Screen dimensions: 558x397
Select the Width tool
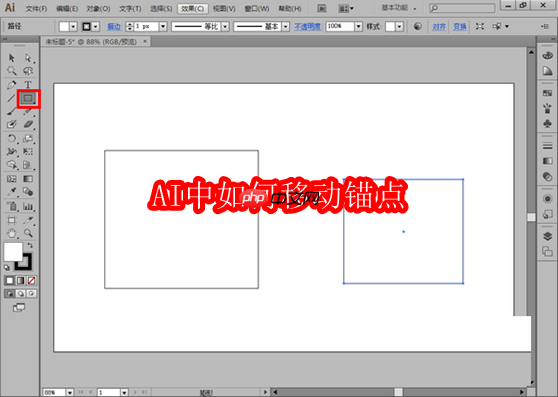pos(11,152)
